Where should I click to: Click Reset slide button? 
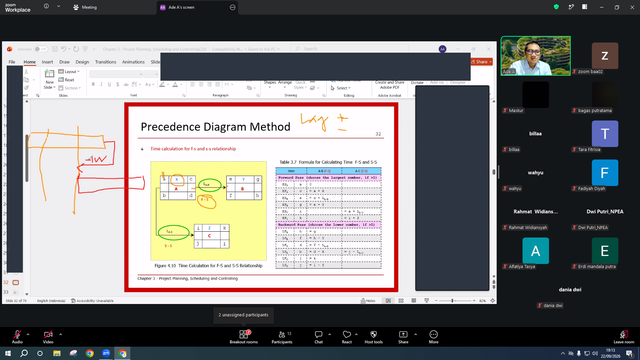pos(67,80)
